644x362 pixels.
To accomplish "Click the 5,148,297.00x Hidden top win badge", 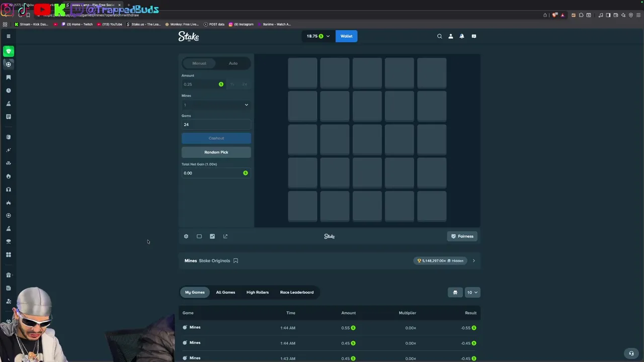I will pos(440,260).
